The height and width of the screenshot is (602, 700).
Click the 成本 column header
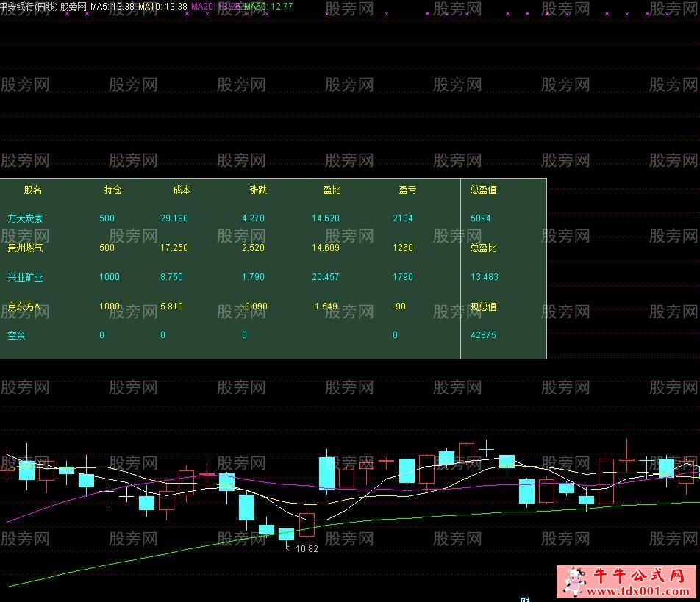pyautogui.click(x=182, y=190)
